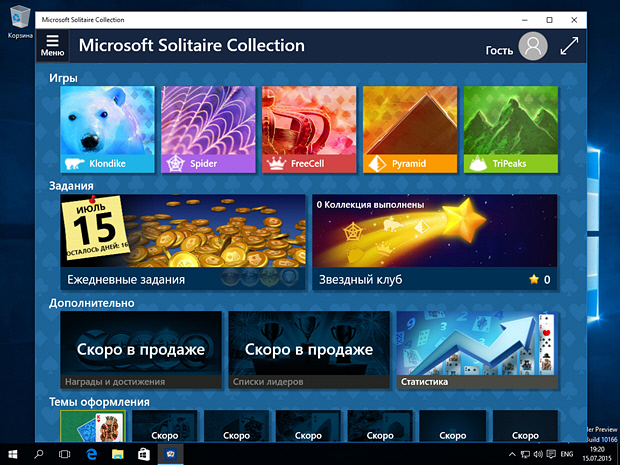Image resolution: width=620 pixels, height=465 pixels.
Task: Click the guest profile avatar icon
Action: (x=533, y=46)
